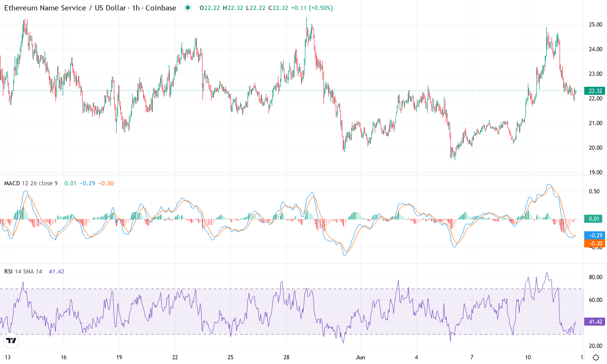Screen dimensions: 607x364
Task: Click the high price value H22.32
Action: 232,8
